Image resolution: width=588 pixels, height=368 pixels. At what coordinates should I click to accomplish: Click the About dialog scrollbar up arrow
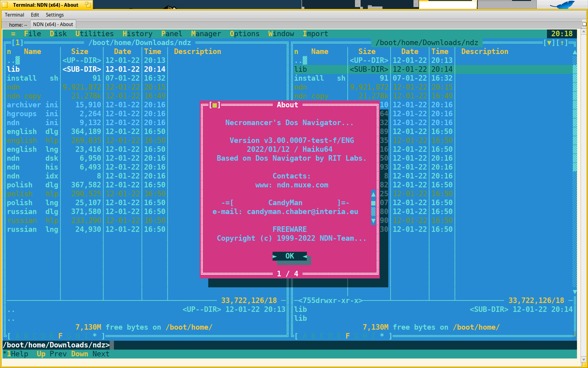point(373,194)
